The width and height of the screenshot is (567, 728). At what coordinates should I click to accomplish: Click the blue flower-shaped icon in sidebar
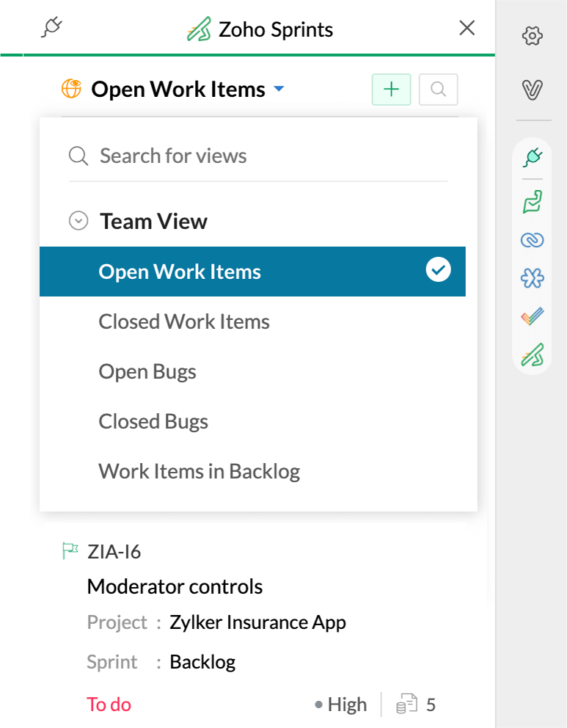click(532, 278)
